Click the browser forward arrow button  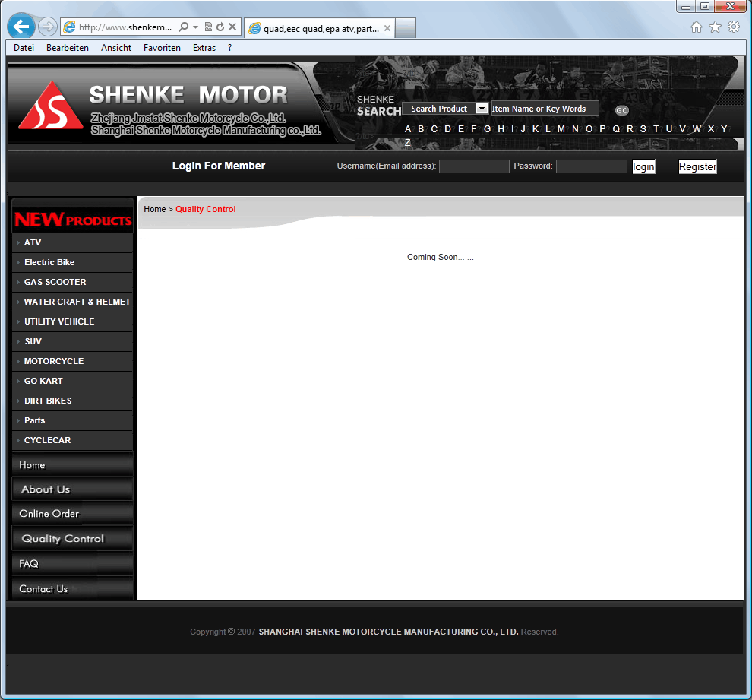(47, 27)
